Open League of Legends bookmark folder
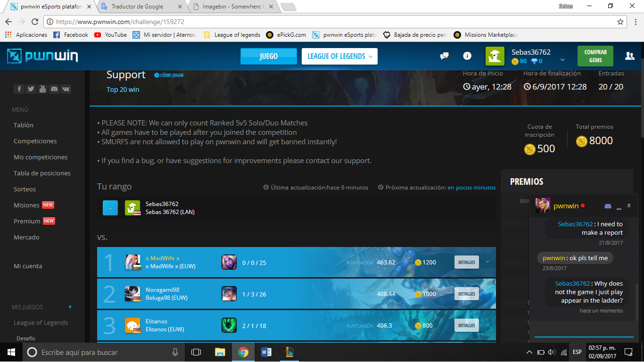 coord(232,35)
